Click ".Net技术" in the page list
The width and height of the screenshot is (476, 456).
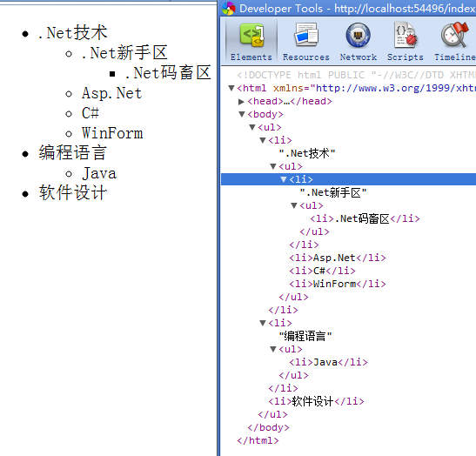72,33
